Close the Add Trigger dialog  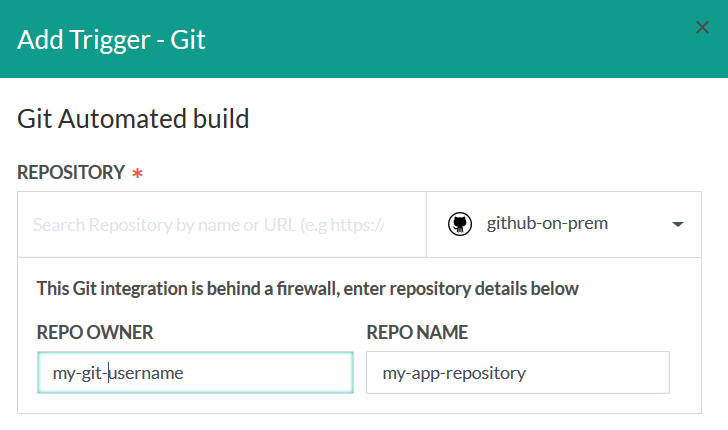702,28
